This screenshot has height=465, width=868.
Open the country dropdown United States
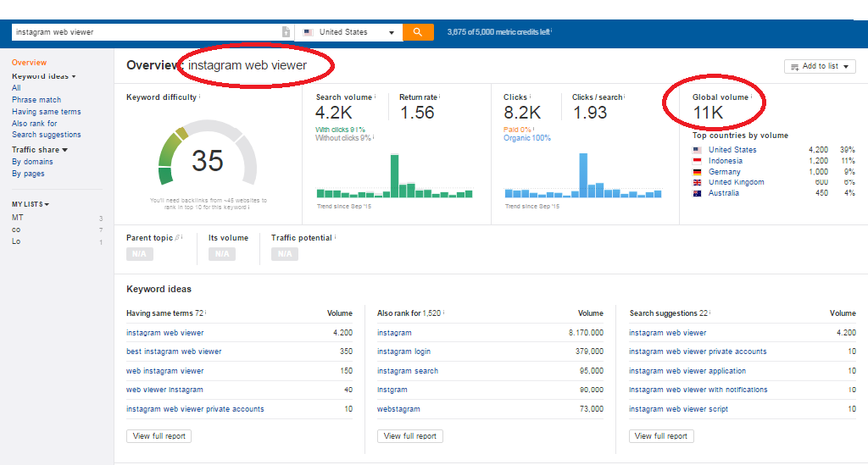(x=348, y=32)
